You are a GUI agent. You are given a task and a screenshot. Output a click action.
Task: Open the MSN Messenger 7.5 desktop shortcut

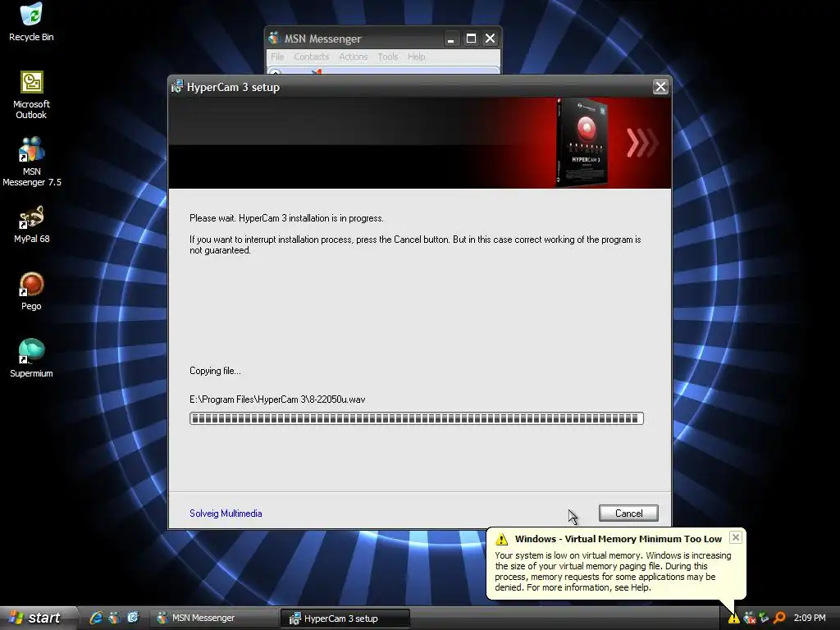[x=32, y=162]
